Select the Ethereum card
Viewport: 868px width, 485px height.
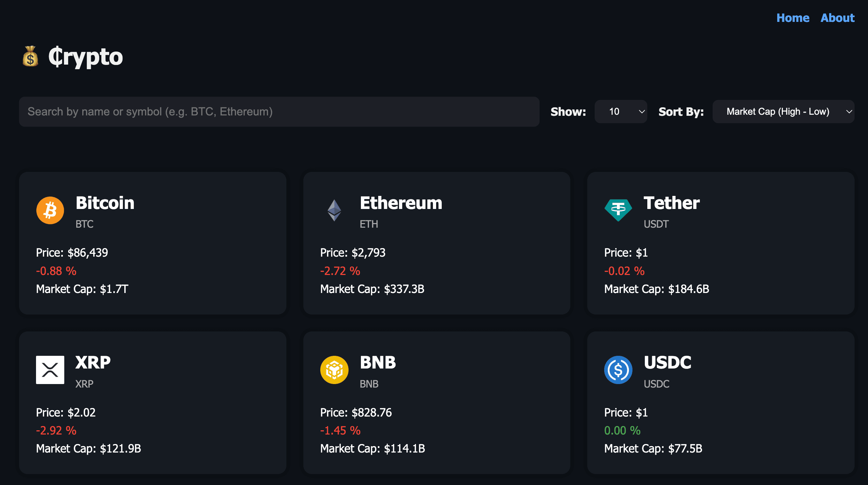(437, 244)
